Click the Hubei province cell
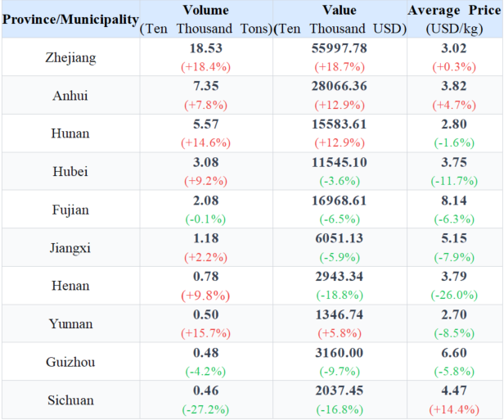The image size is (504, 420). click(70, 172)
